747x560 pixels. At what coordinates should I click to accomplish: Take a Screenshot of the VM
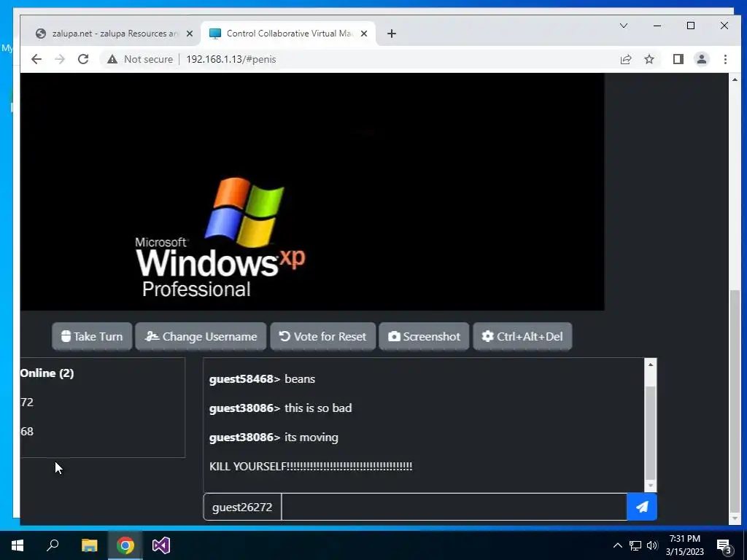click(x=424, y=336)
